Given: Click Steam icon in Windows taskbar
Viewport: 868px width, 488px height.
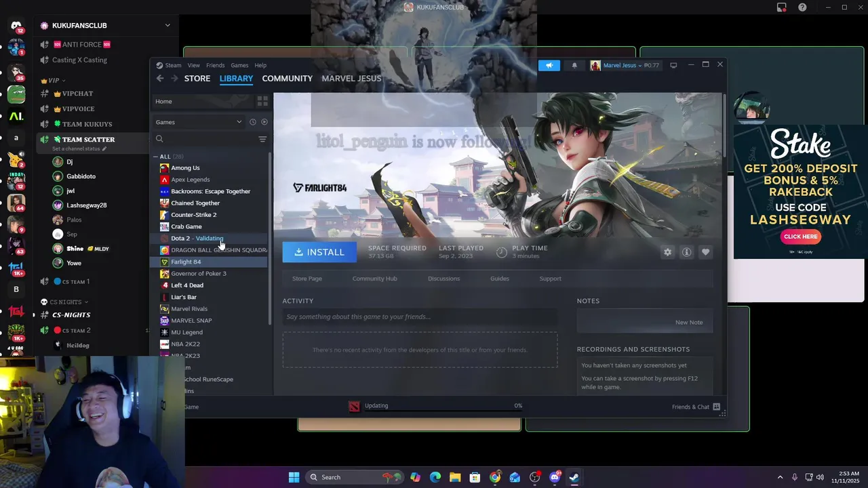Looking at the screenshot, I should click(x=574, y=477).
